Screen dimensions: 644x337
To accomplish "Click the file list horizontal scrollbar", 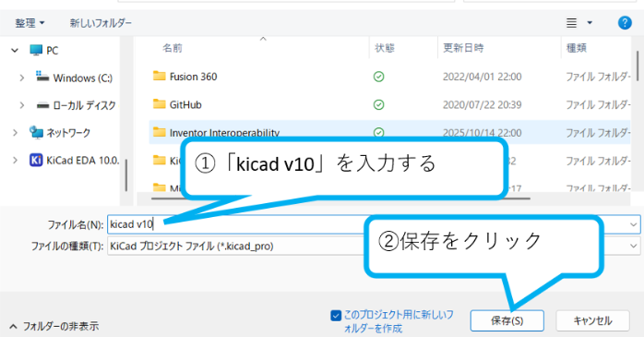I will point(340,199).
